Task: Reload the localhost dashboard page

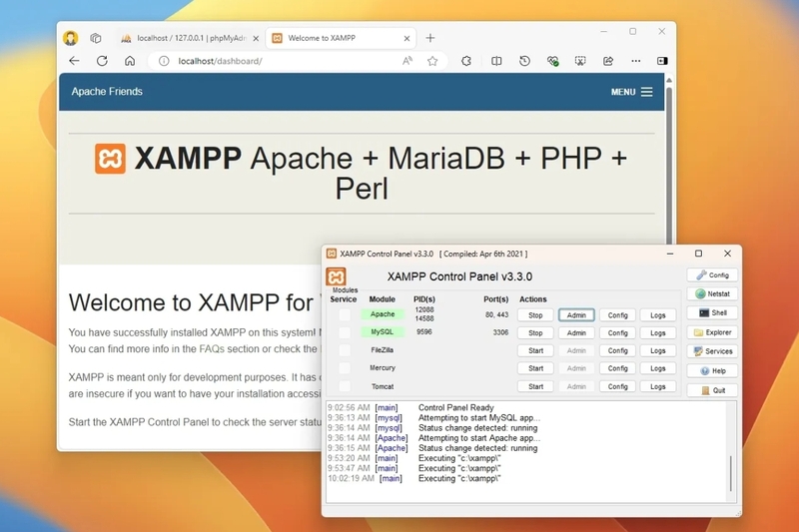Action: click(x=102, y=61)
